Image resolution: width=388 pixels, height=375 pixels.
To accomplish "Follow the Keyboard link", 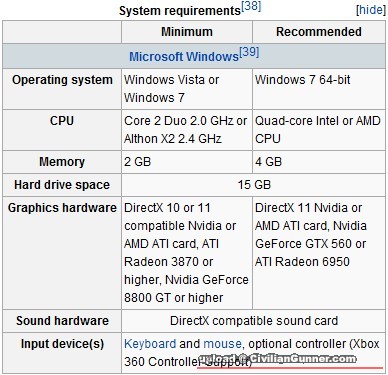I will tap(150, 344).
